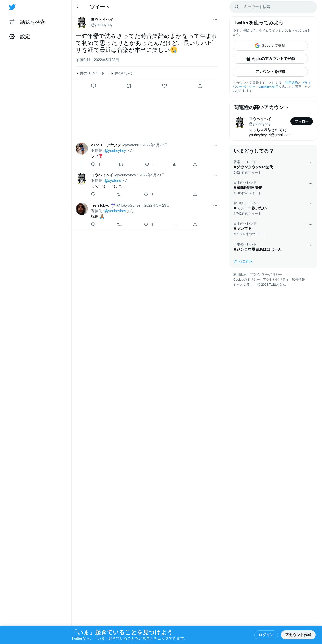Click the さらに表示 show more link
Viewport: 322px width, 644px height.
click(243, 261)
